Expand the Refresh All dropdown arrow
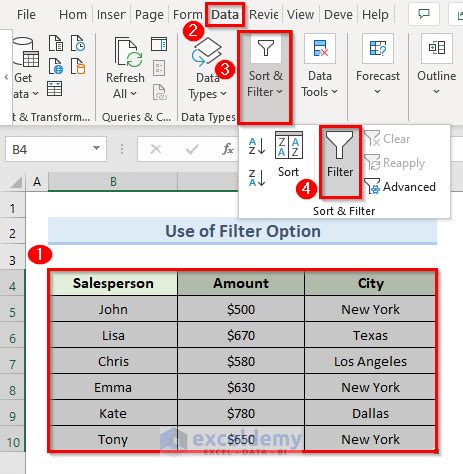Screen dimensions: 463x474 [x=133, y=94]
